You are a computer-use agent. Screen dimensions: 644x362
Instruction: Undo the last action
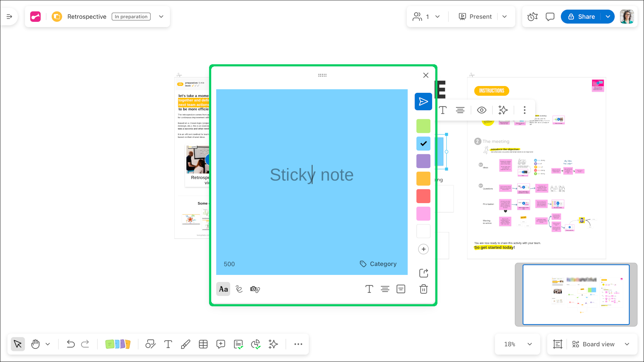point(70,344)
